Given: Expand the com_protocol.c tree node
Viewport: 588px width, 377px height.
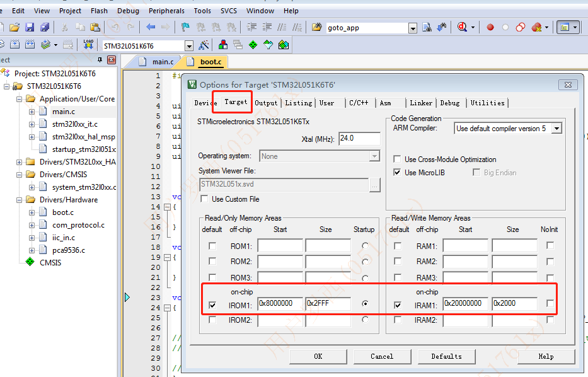Looking at the screenshot, I should pyautogui.click(x=32, y=225).
